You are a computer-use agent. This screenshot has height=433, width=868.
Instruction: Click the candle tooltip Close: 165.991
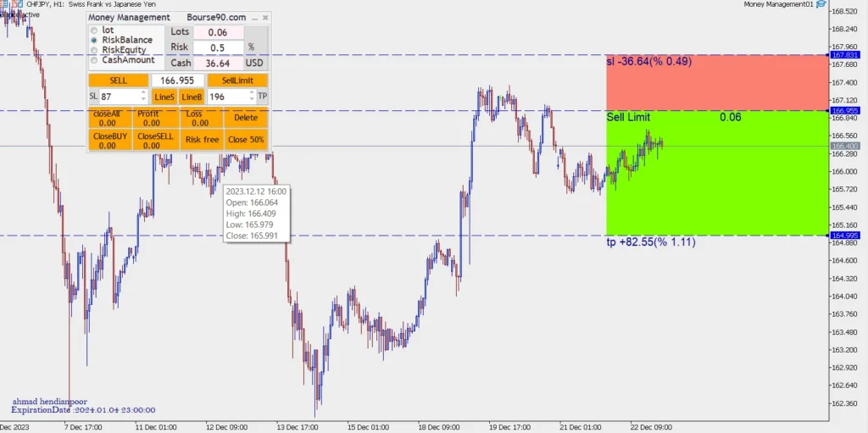click(250, 236)
